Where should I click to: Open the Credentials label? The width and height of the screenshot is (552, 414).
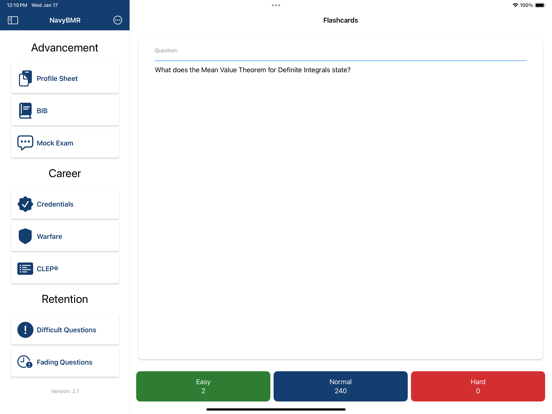click(x=55, y=204)
